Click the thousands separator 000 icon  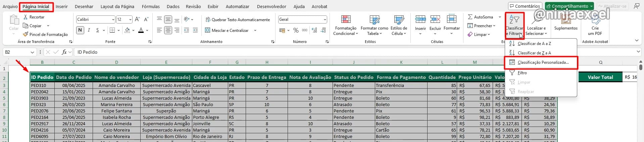[x=305, y=30]
